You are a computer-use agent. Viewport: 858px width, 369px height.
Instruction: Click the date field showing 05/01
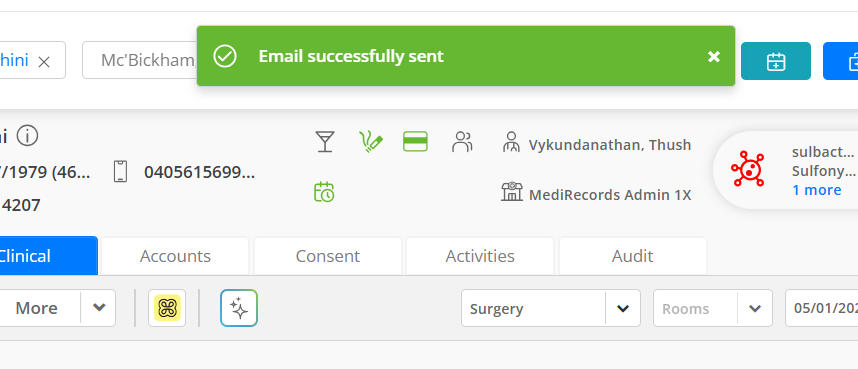(822, 308)
